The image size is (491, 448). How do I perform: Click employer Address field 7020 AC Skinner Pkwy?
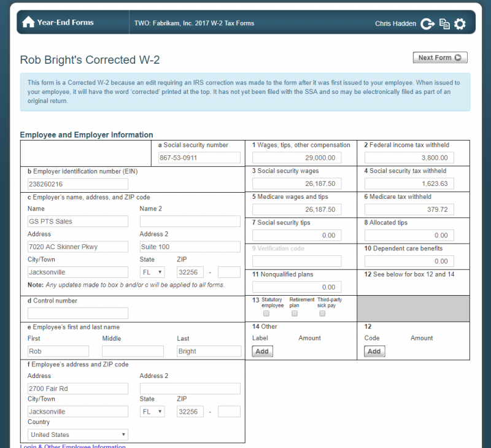tap(78, 247)
